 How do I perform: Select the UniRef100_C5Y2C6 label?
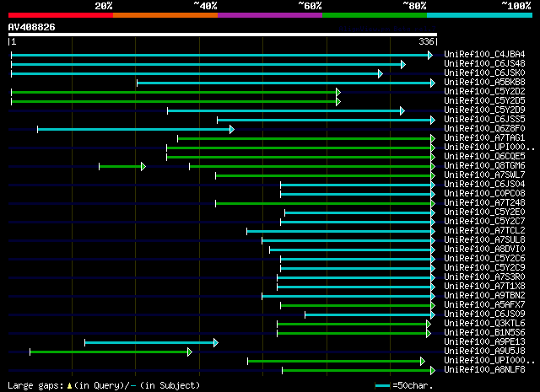(x=484, y=259)
